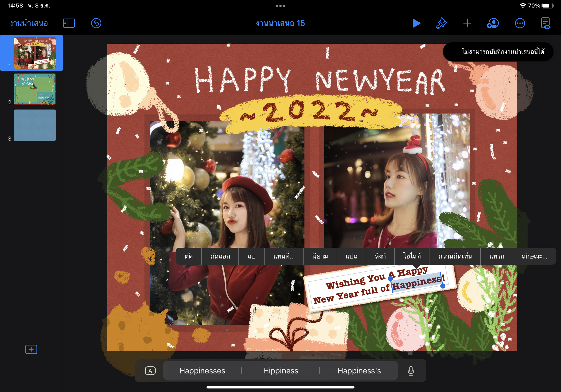Open the Format paintbrush panel
561x392 pixels.
click(441, 23)
